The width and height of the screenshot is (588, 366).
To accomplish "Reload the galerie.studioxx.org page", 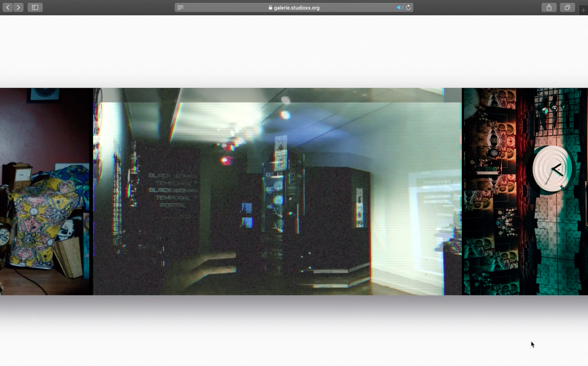I will (408, 8).
